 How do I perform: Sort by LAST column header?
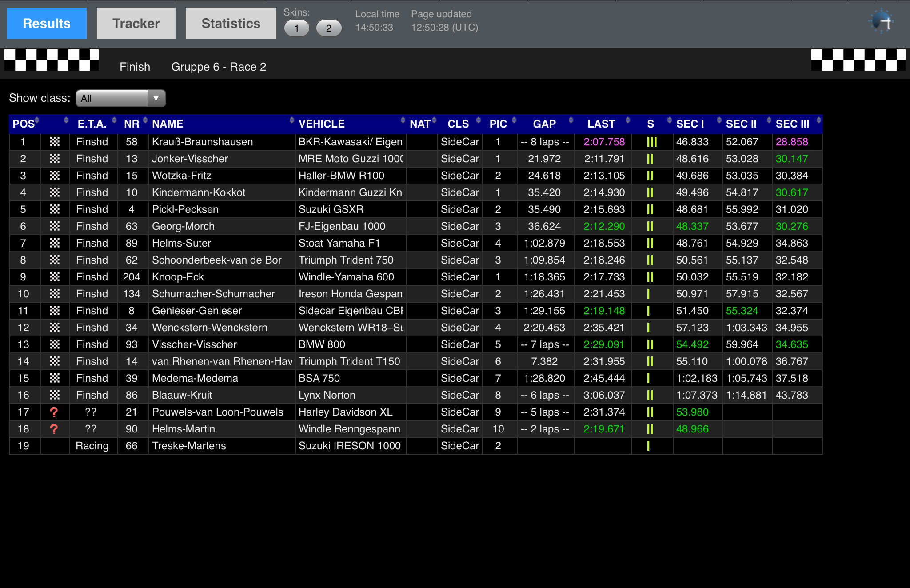tap(603, 124)
